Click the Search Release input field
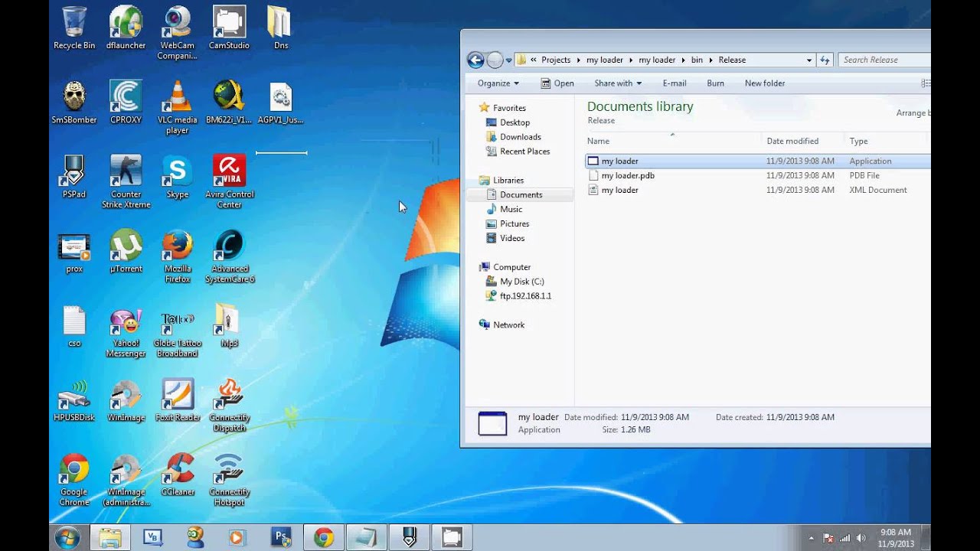This screenshot has width=980, height=551. [884, 60]
